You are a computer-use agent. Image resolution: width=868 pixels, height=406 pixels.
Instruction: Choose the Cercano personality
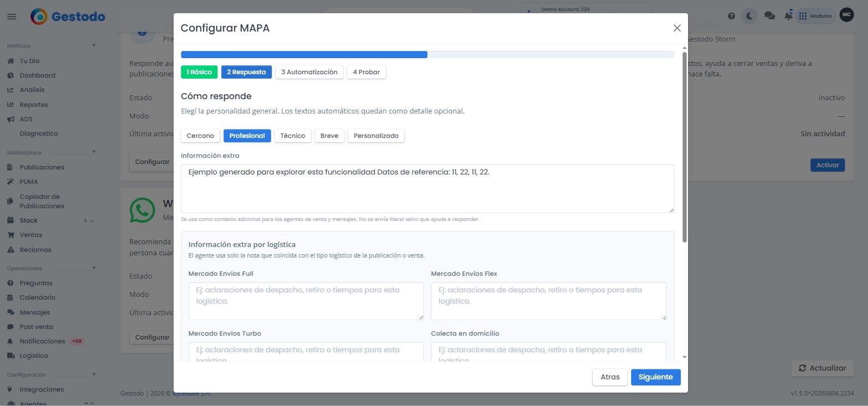point(200,136)
